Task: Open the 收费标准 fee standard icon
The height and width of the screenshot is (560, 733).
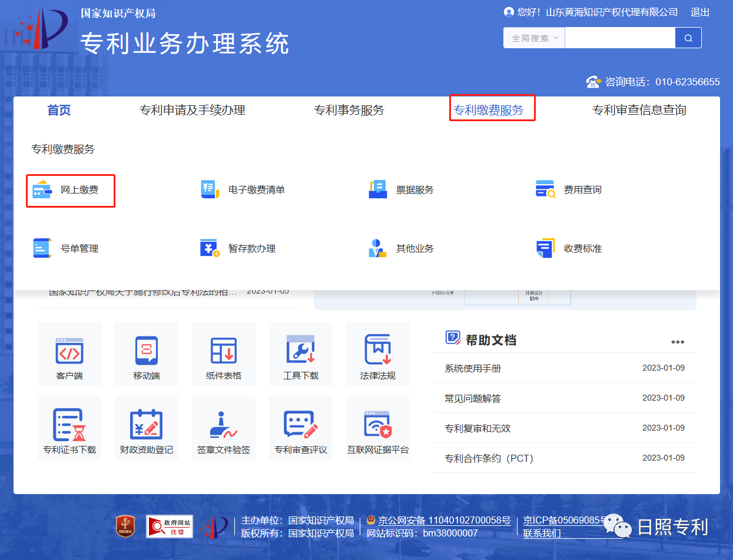Action: [545, 248]
